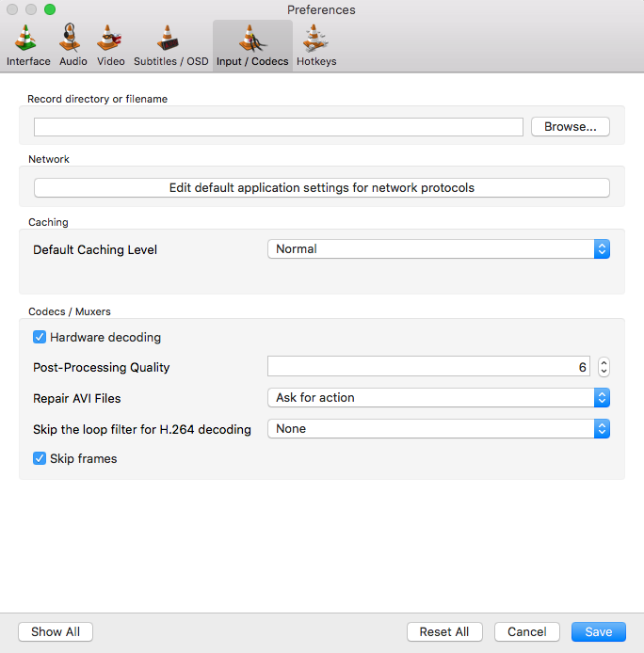Disable Hardware decoding checkbox
Image resolution: width=644 pixels, height=653 pixels.
[x=40, y=337]
